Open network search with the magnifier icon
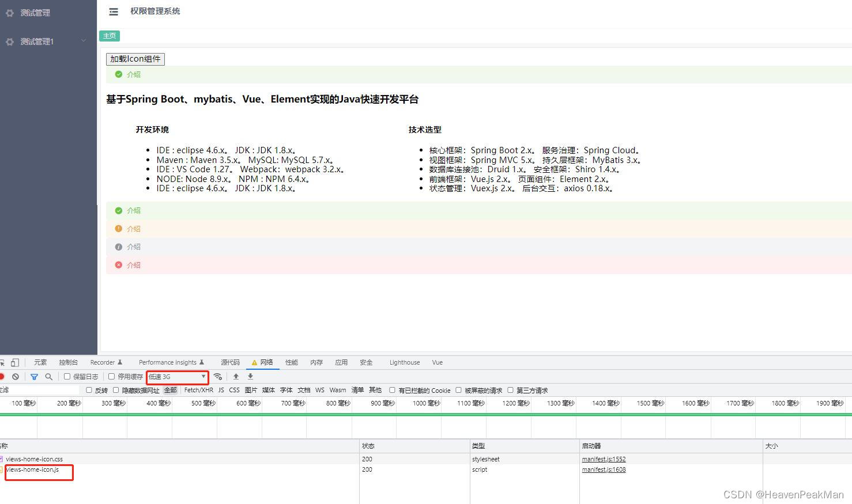 click(x=49, y=377)
